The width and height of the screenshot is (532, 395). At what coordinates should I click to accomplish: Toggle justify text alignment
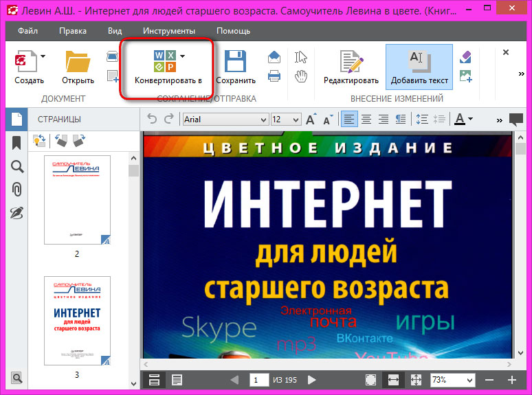(x=400, y=120)
